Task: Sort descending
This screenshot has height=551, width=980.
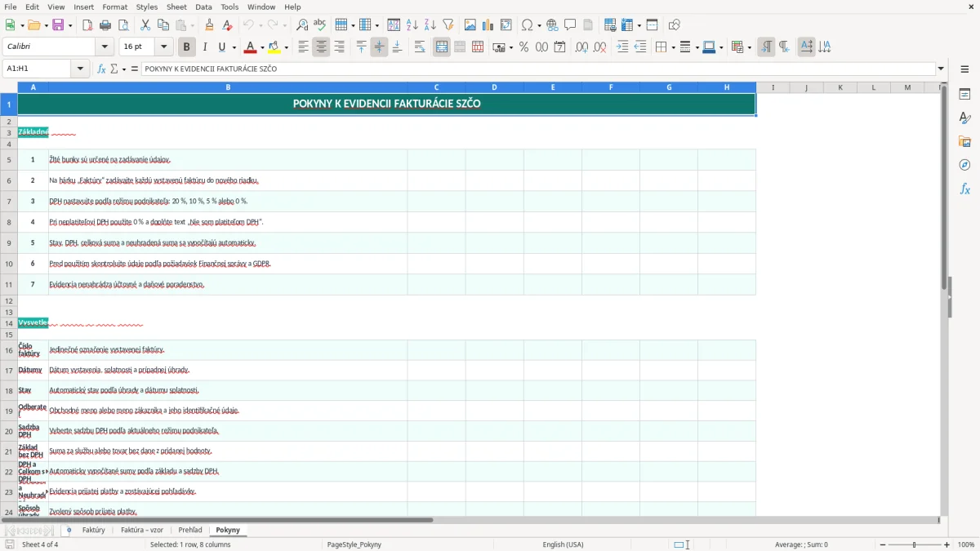Action: click(430, 25)
